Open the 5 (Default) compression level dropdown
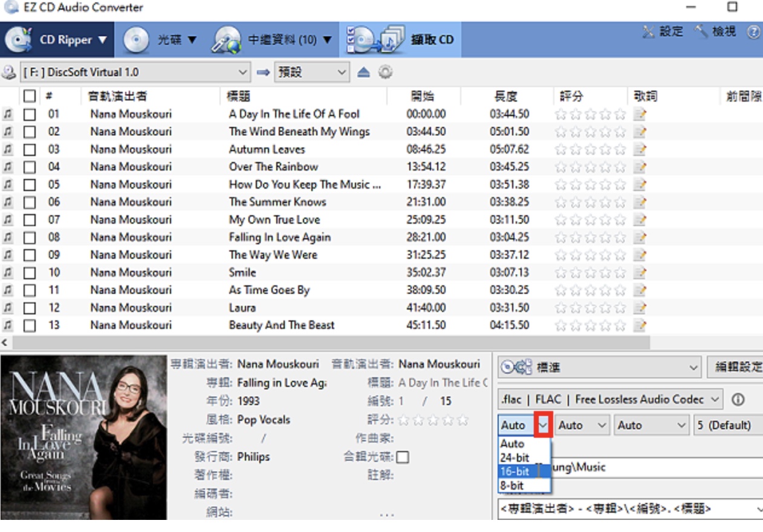 (x=728, y=425)
